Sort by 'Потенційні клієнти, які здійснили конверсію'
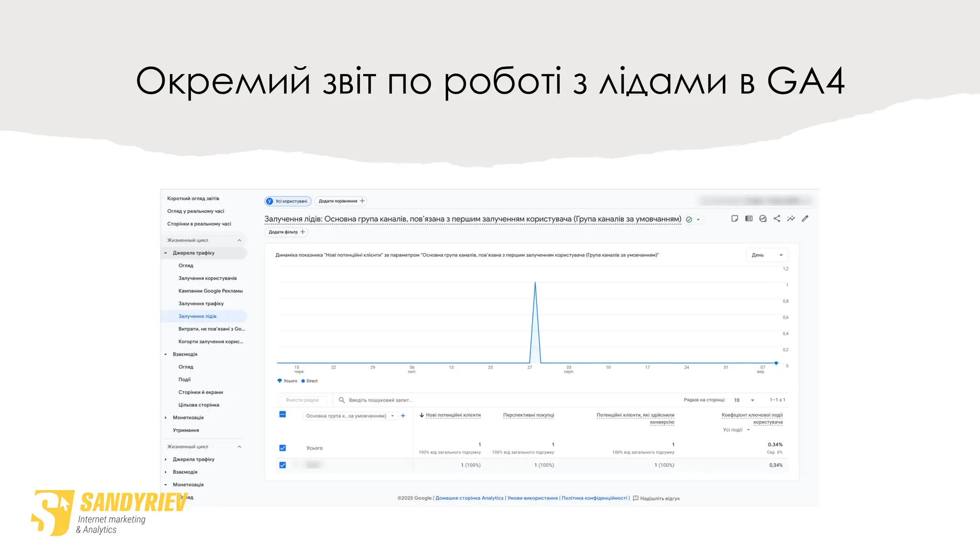This screenshot has width=980, height=551. click(x=635, y=419)
